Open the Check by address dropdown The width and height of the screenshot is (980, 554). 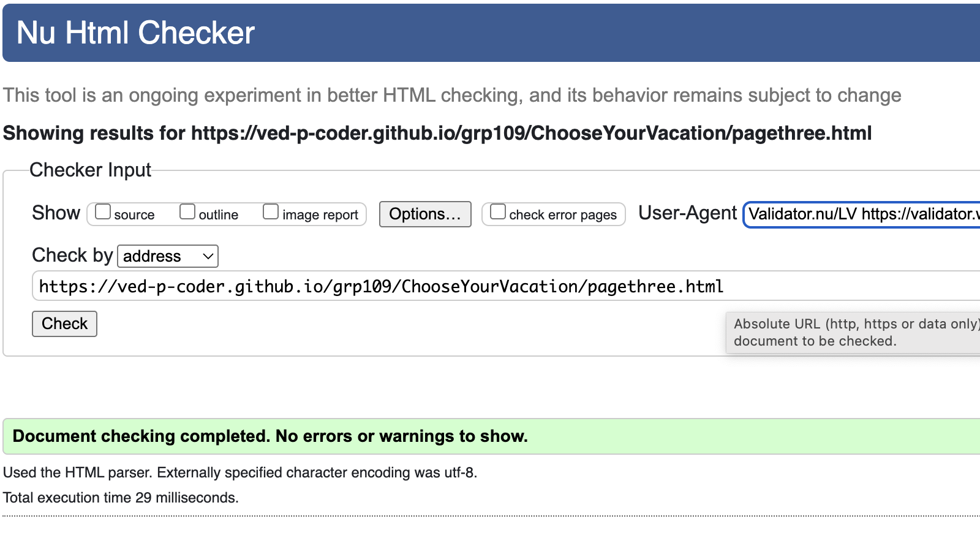(x=168, y=256)
